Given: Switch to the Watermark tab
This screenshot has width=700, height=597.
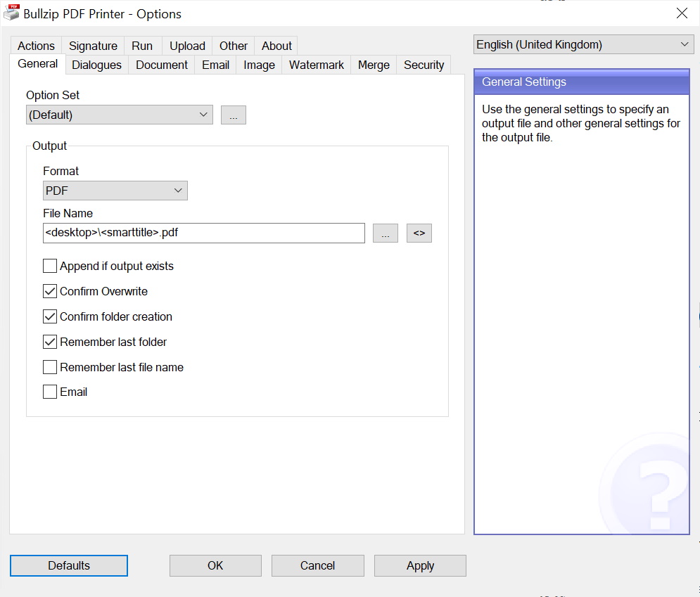Looking at the screenshot, I should tap(316, 64).
